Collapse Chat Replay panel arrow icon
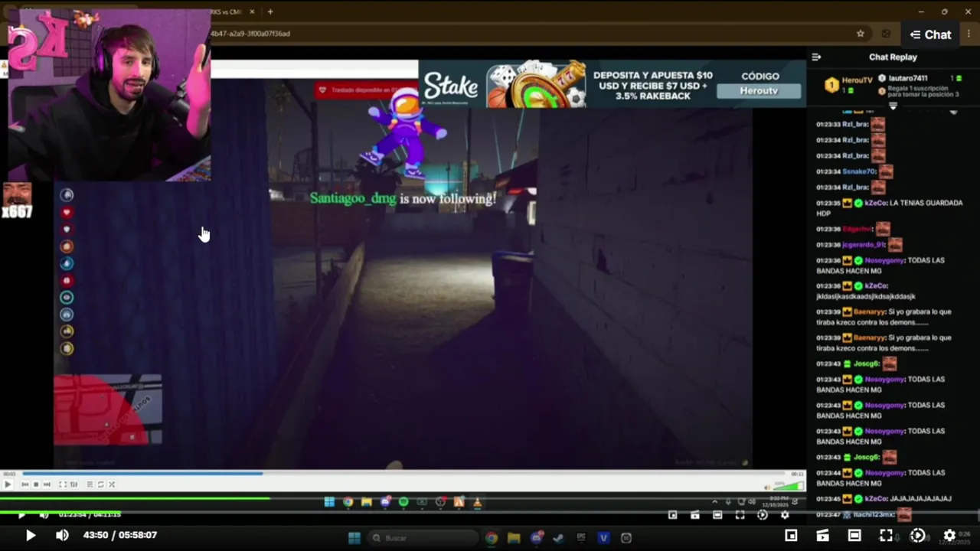This screenshot has width=980, height=551. [x=816, y=57]
